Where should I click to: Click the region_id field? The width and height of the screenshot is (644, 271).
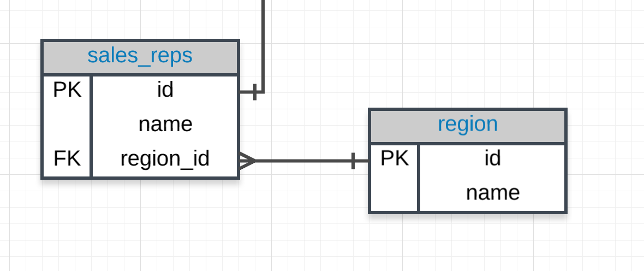click(x=165, y=158)
